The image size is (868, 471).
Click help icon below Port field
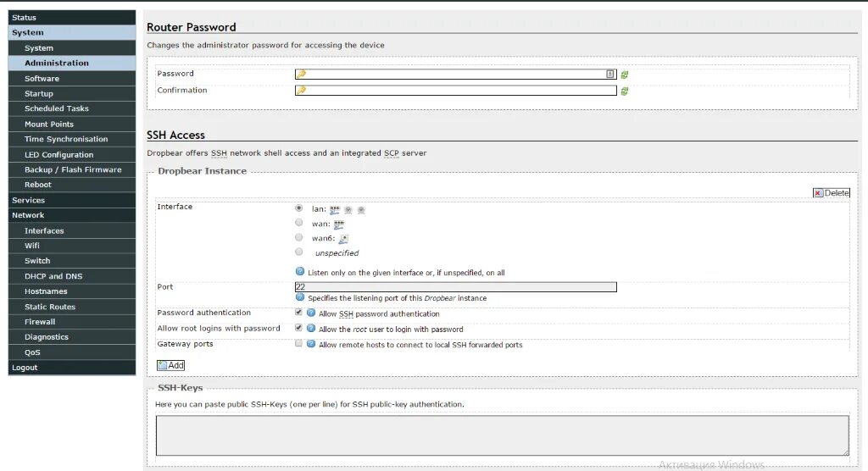(x=300, y=297)
